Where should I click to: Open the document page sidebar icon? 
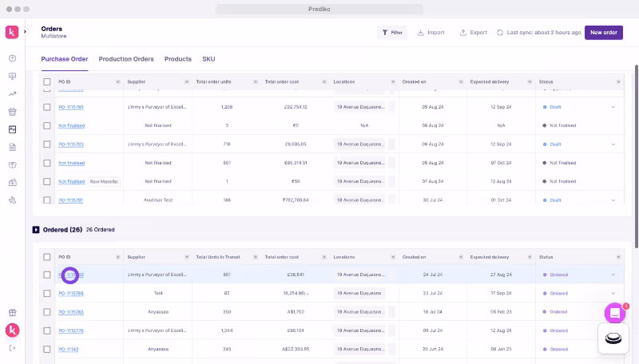(x=12, y=147)
